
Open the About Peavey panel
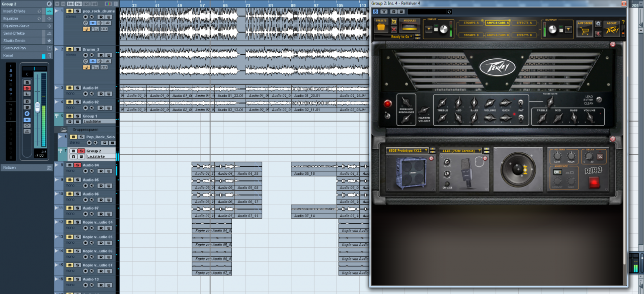(x=612, y=29)
